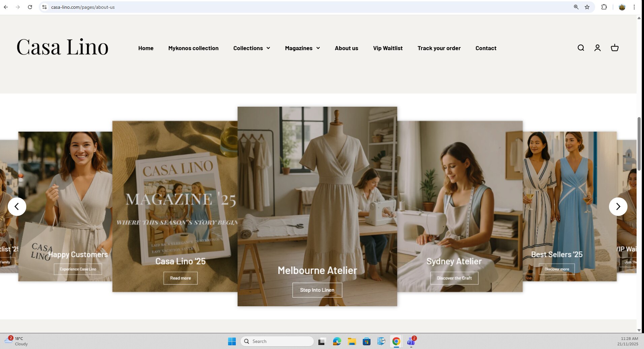
Task: Open the Chrome extensions puzzle icon
Action: (x=604, y=7)
